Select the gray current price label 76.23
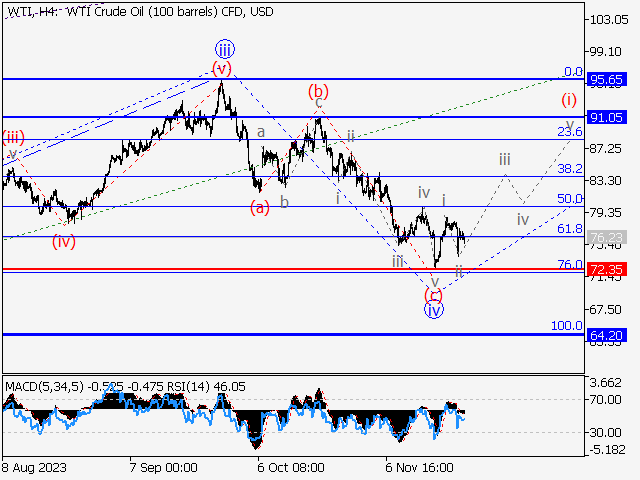This screenshot has width=640, height=480. click(x=606, y=237)
